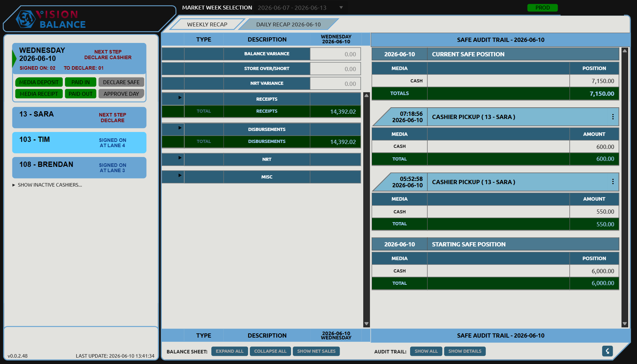This screenshot has height=364, width=637.
Task: Click the Paid Out button
Action: click(81, 94)
